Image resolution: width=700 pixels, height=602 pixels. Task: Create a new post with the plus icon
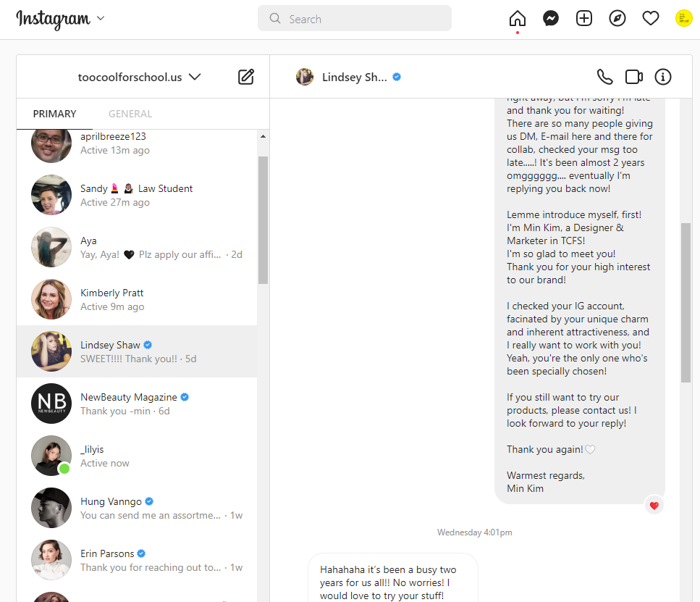click(584, 18)
